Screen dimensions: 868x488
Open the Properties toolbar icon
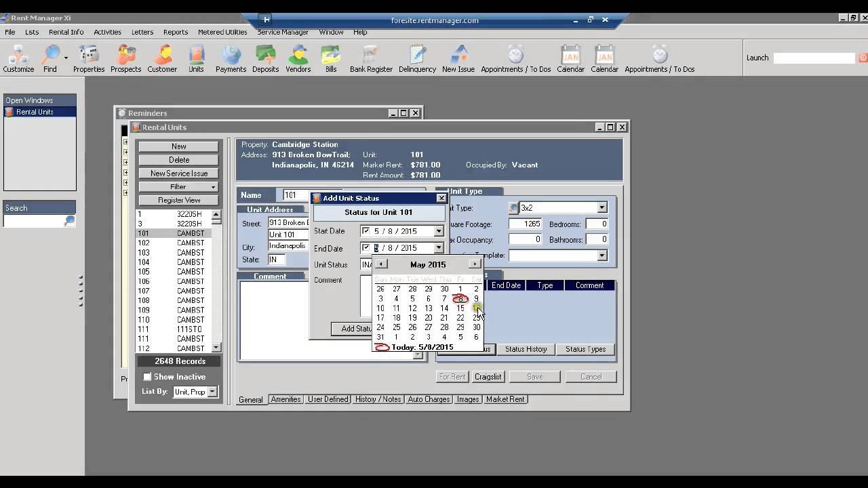point(89,59)
